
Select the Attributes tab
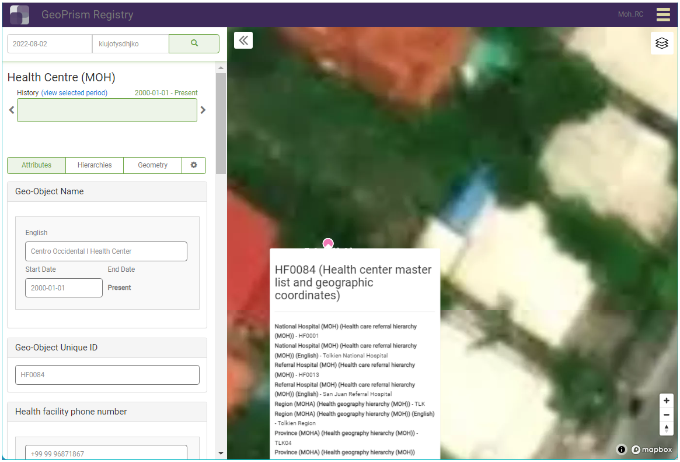pos(36,165)
